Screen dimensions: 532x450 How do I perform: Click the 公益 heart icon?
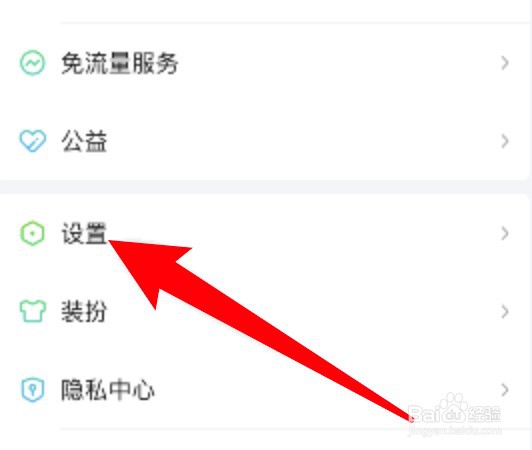[x=32, y=141]
